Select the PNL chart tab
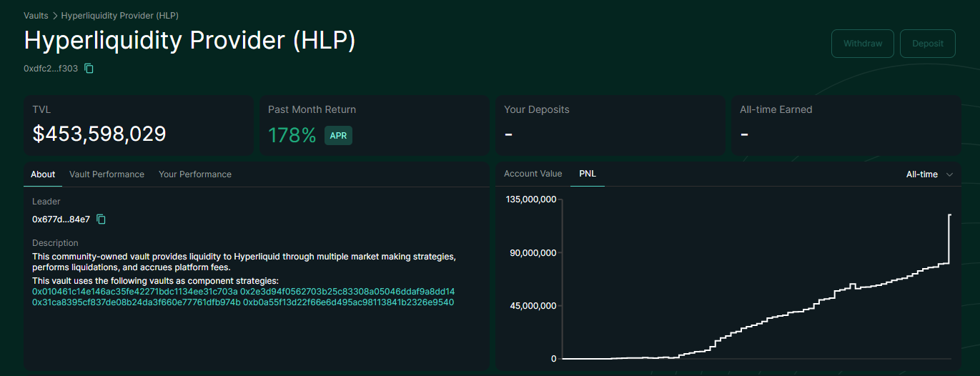This screenshot has height=376, width=980. click(x=587, y=174)
